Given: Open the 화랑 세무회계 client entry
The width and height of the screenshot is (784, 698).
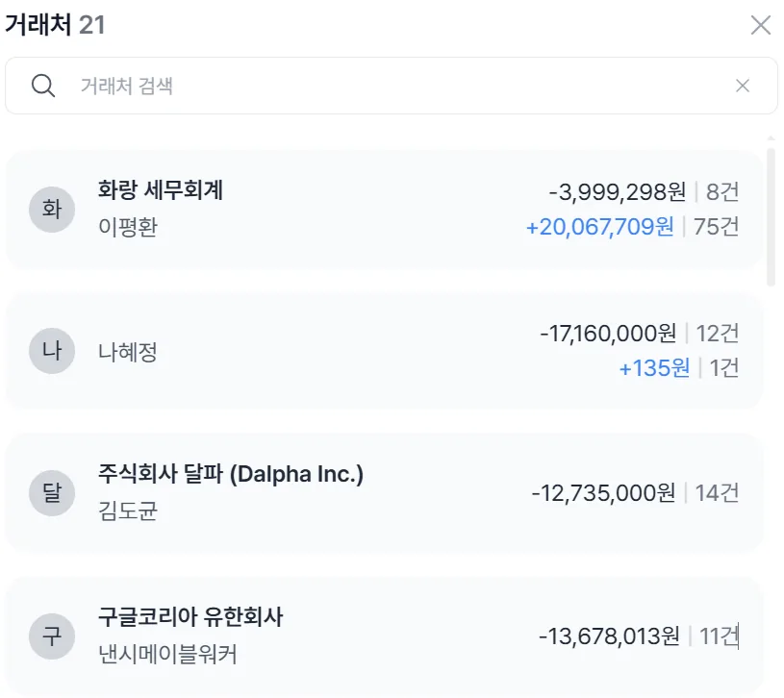Looking at the screenshot, I should tap(160, 189).
